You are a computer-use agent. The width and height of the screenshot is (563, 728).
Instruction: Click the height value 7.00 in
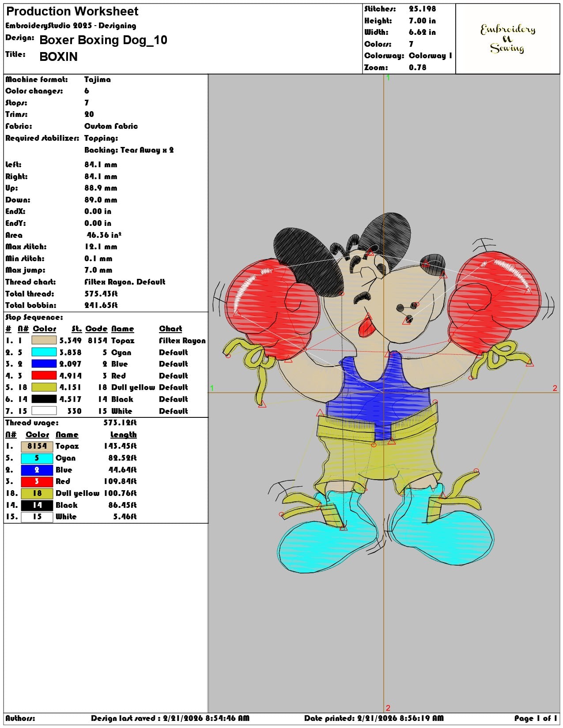(422, 21)
